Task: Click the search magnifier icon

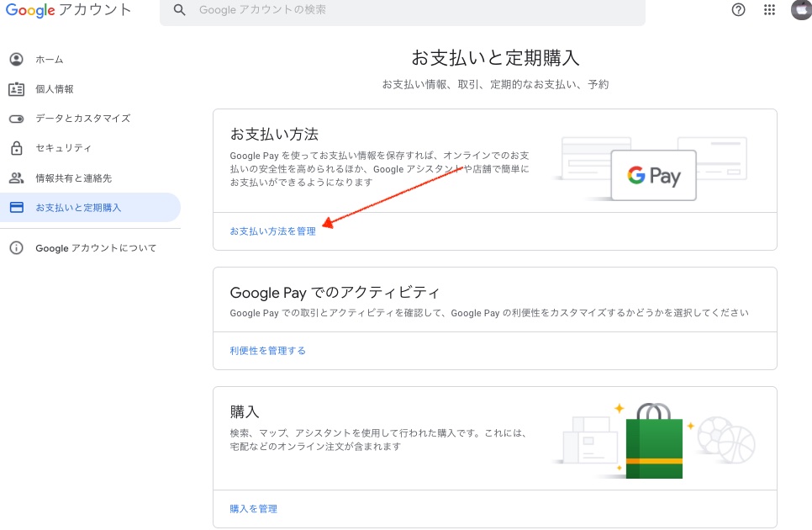Action: point(179,10)
